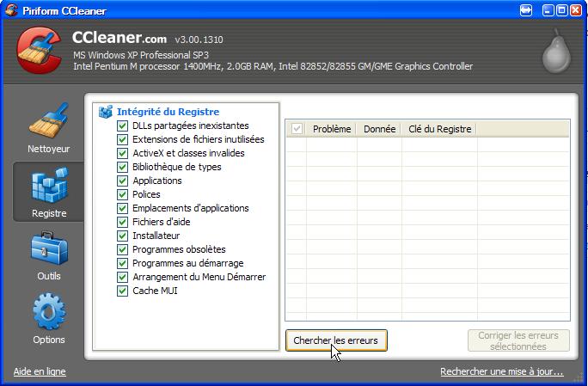Screen dimensions: 588x386
Task: Click the Intégrité du Registre heading
Action: pos(168,112)
